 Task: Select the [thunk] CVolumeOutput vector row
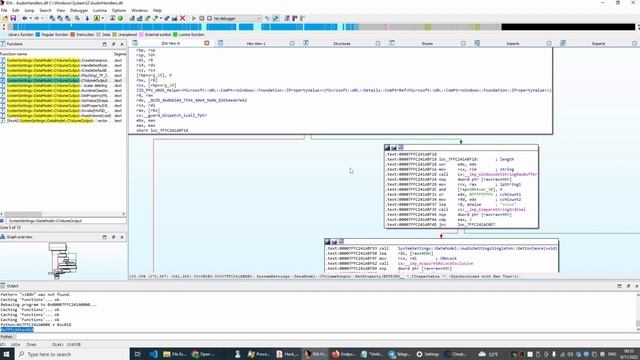[62, 121]
